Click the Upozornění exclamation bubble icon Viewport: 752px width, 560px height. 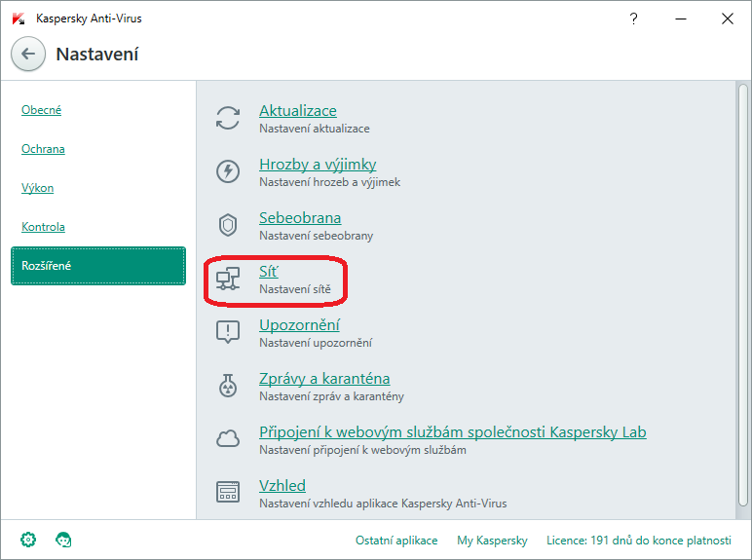pos(228,332)
